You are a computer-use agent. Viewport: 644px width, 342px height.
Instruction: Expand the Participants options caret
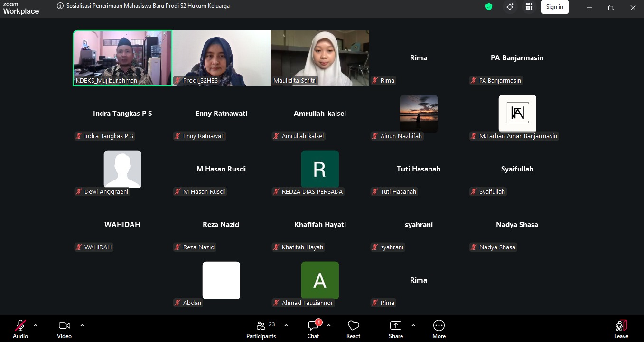(286, 325)
